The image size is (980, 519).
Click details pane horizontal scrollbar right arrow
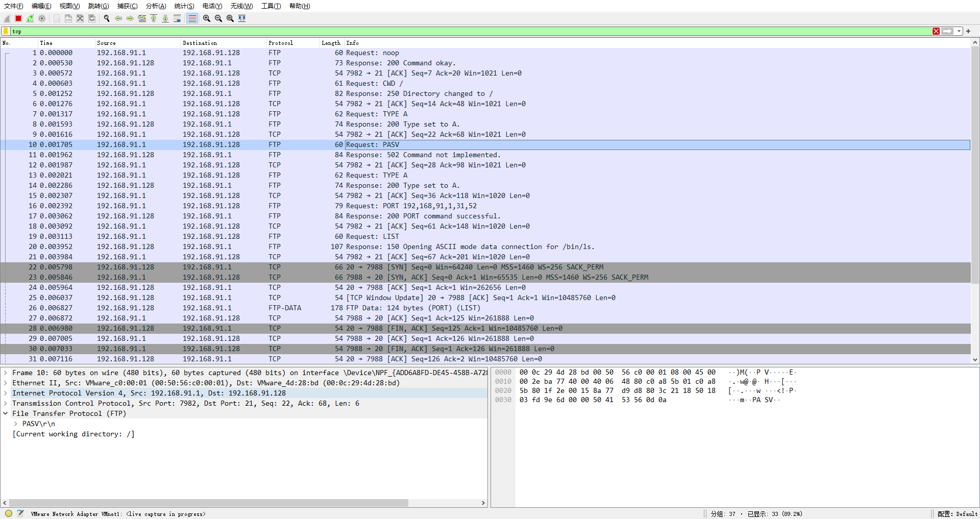[x=483, y=503]
